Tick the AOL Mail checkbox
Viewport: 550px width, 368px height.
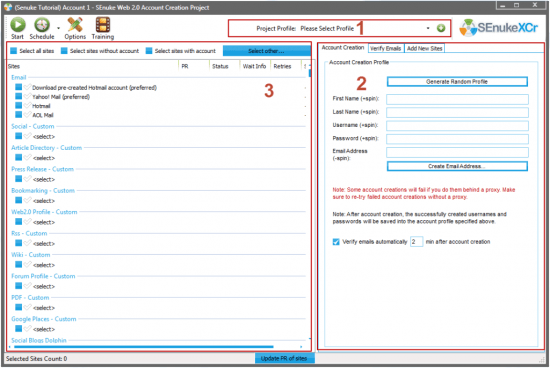(x=19, y=114)
